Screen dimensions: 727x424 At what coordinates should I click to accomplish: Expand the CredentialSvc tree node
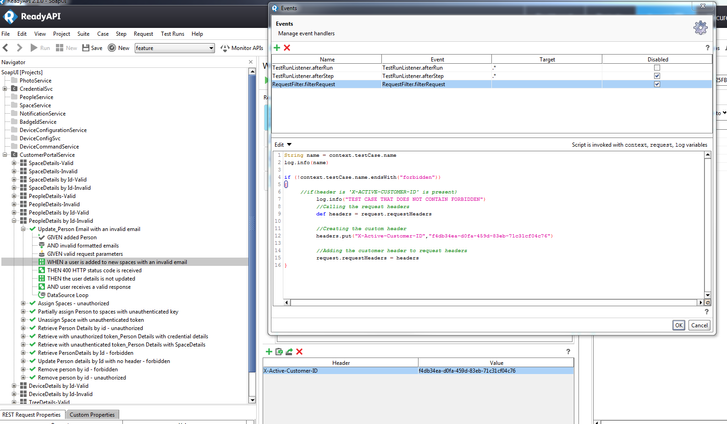(5, 88)
